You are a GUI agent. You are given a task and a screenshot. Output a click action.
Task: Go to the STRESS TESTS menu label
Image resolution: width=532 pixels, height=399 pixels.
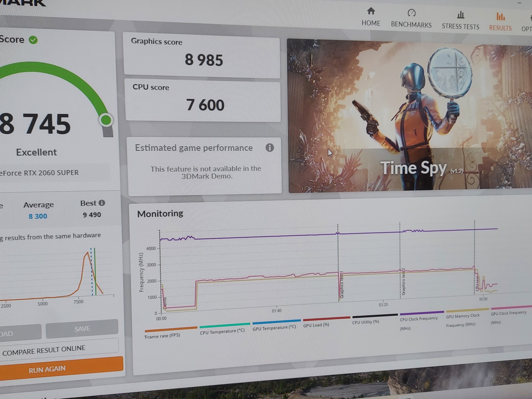pyautogui.click(x=461, y=26)
